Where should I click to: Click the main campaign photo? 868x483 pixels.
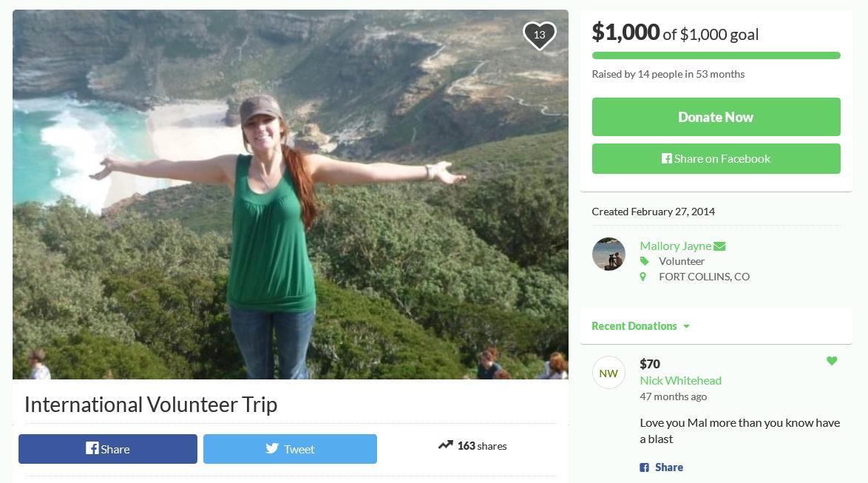[x=290, y=194]
